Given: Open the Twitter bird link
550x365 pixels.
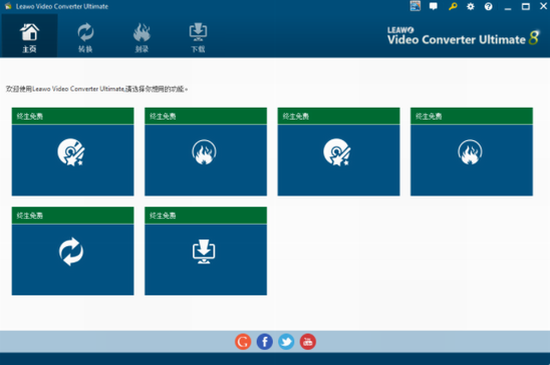Looking at the screenshot, I should (286, 342).
